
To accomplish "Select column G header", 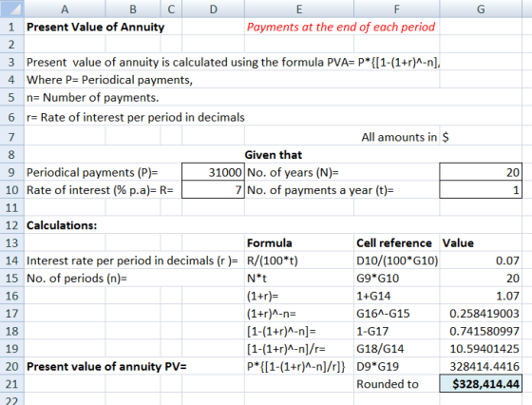I will pyautogui.click(x=481, y=9).
